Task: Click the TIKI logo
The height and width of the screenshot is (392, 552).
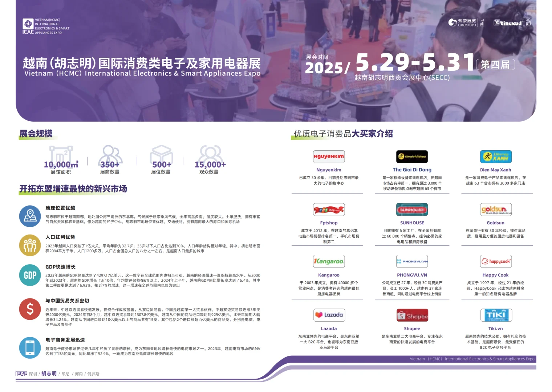Action: [496, 315]
